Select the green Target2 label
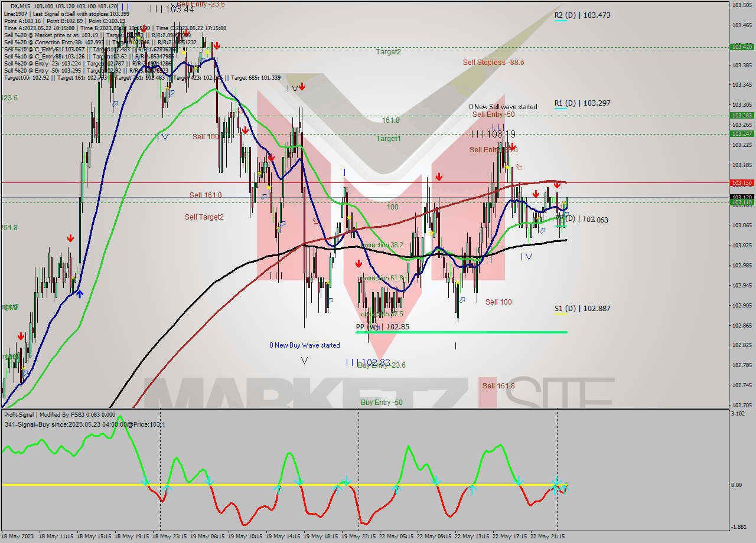Viewport: 756px width, 543px height. (x=389, y=52)
